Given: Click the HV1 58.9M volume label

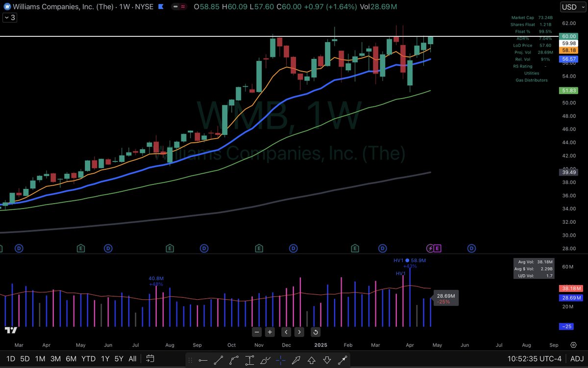Looking at the screenshot, I should pyautogui.click(x=410, y=261).
